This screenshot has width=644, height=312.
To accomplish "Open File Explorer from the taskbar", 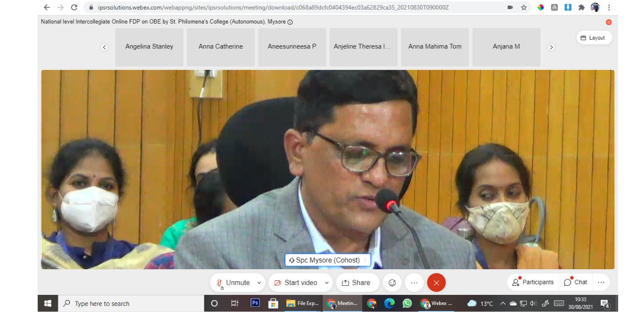I will point(302,303).
